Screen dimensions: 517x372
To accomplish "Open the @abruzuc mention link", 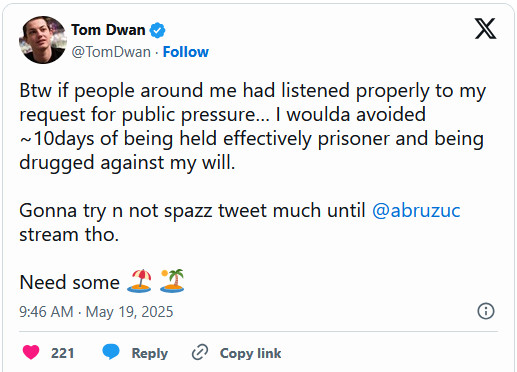I will point(416,211).
